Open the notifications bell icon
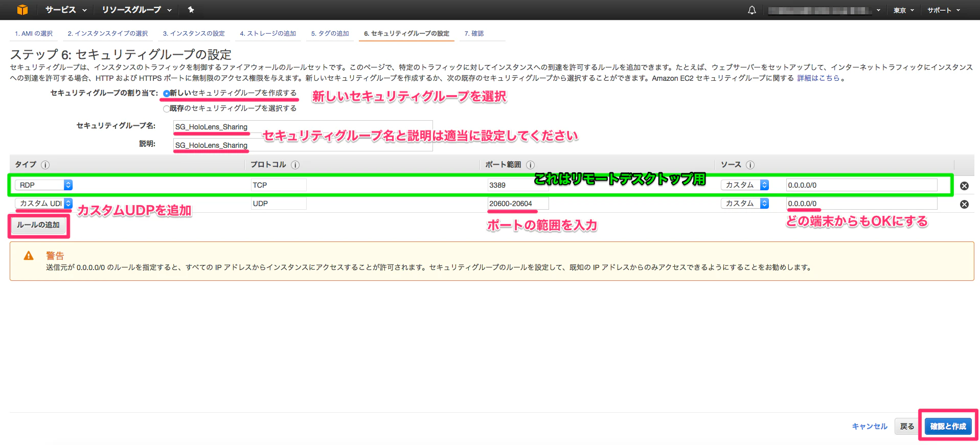This screenshot has width=980, height=445. coord(751,10)
